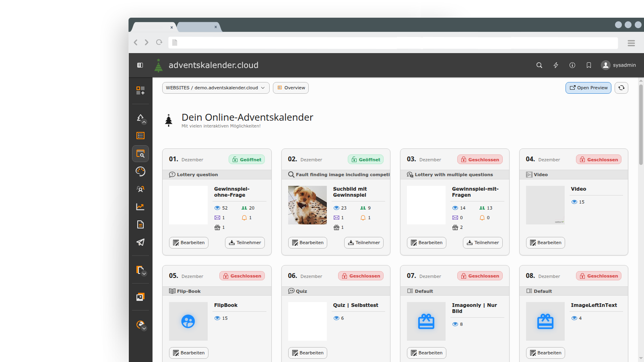
Task: Click the list view icon in sidebar
Action: (140, 136)
